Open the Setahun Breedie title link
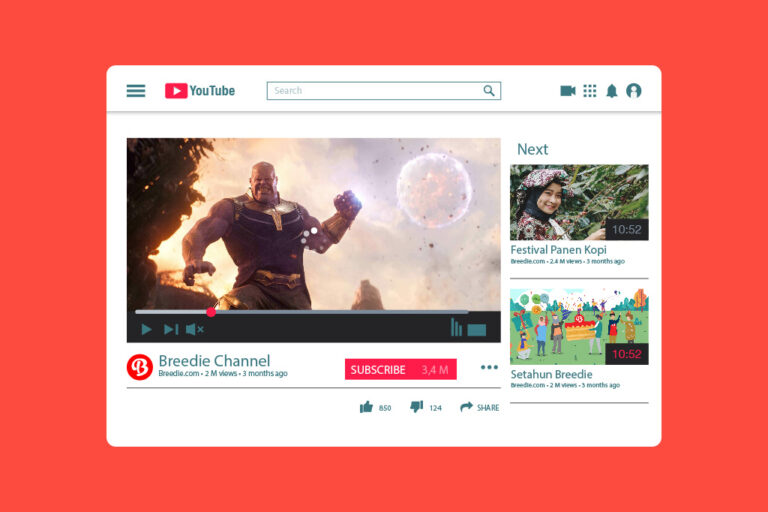Screen dimensions: 768x512 pyautogui.click(x=552, y=374)
